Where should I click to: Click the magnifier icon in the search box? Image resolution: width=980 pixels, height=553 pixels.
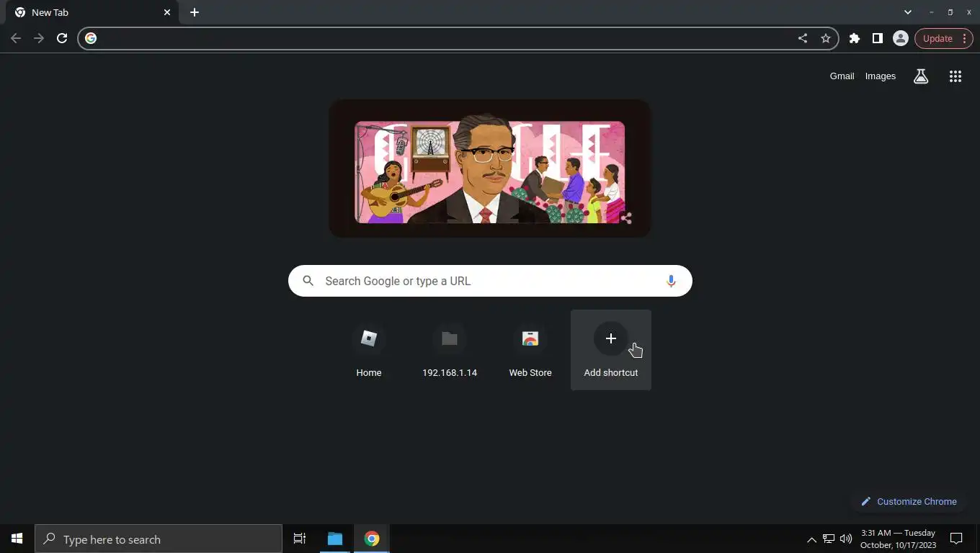[x=308, y=281]
